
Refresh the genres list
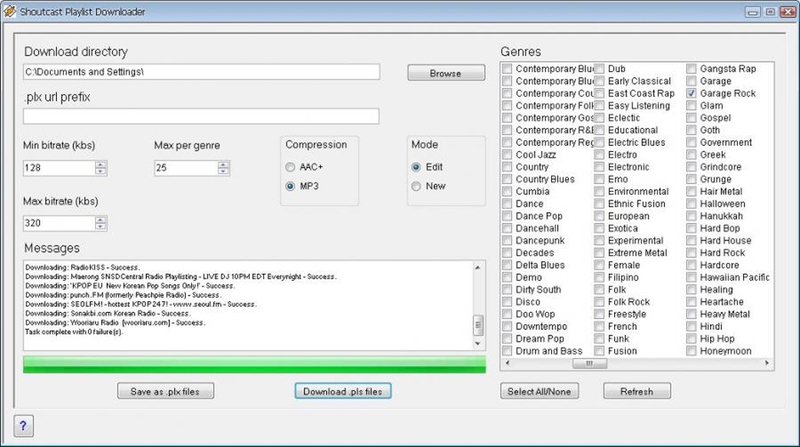(637, 391)
